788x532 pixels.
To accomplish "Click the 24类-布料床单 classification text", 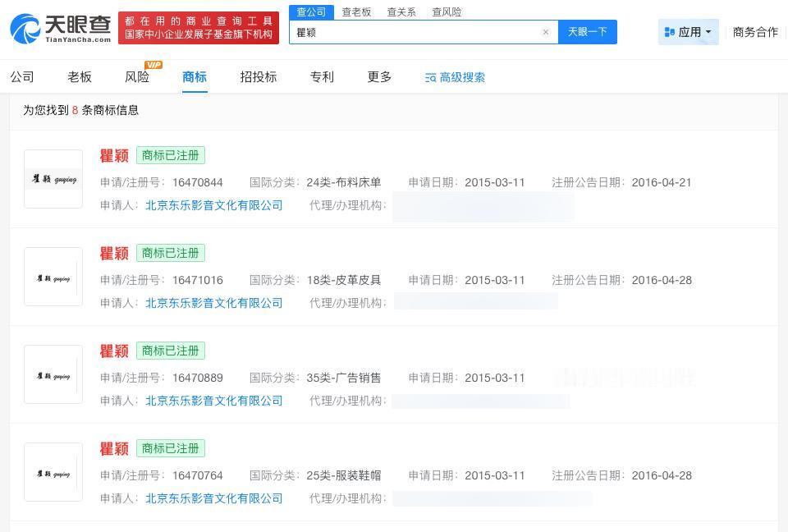I will 344,182.
